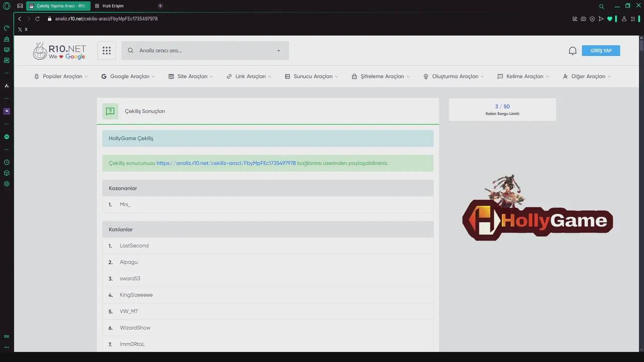Click the browser tab search magnifier icon
The image size is (644, 362).
click(x=602, y=7)
